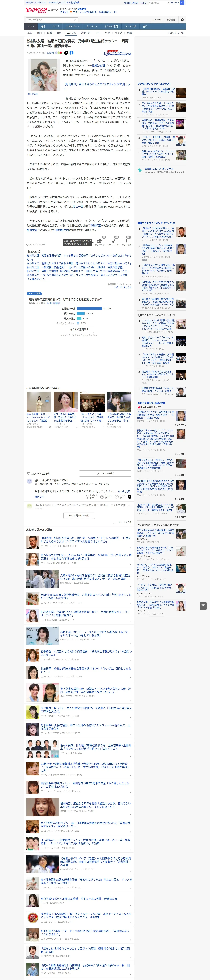
Task: Open 北川景子 結婚＆2児出産後 article
Action: (x=85, y=670)
